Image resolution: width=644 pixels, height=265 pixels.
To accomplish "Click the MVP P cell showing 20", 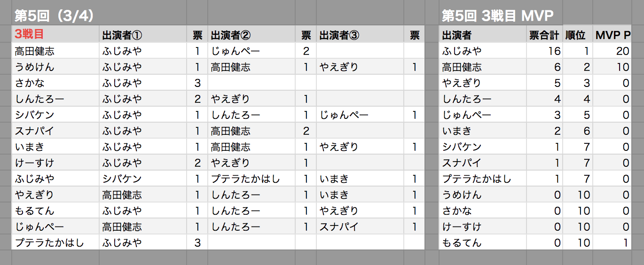I will coord(612,51).
